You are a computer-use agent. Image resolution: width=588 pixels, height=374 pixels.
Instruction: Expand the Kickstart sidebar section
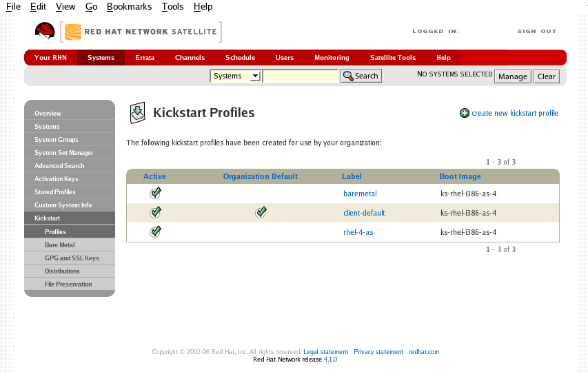click(x=47, y=218)
